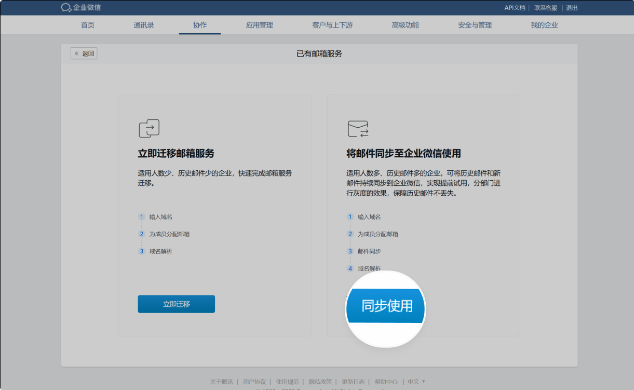Click the 返回 back button
634x390 pixels.
coord(84,53)
